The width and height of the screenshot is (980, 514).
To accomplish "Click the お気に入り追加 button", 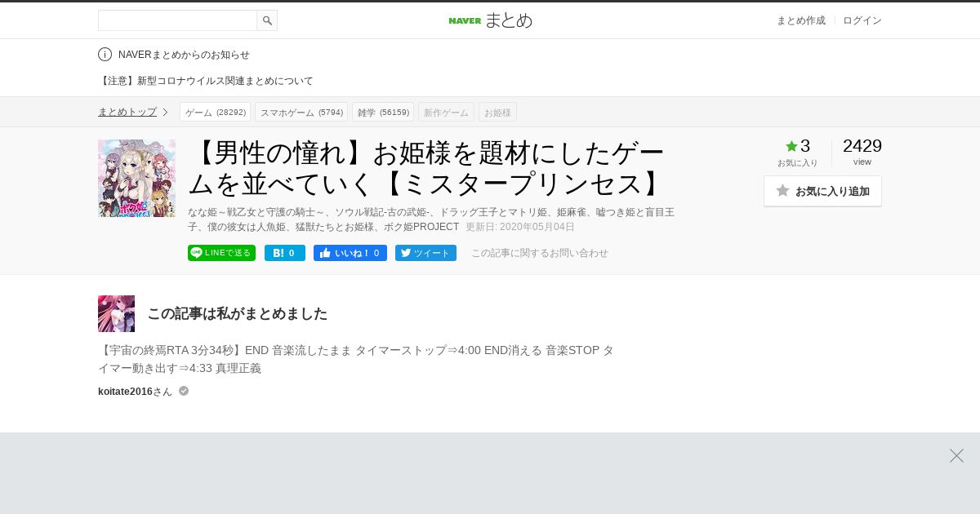I will 822,191.
